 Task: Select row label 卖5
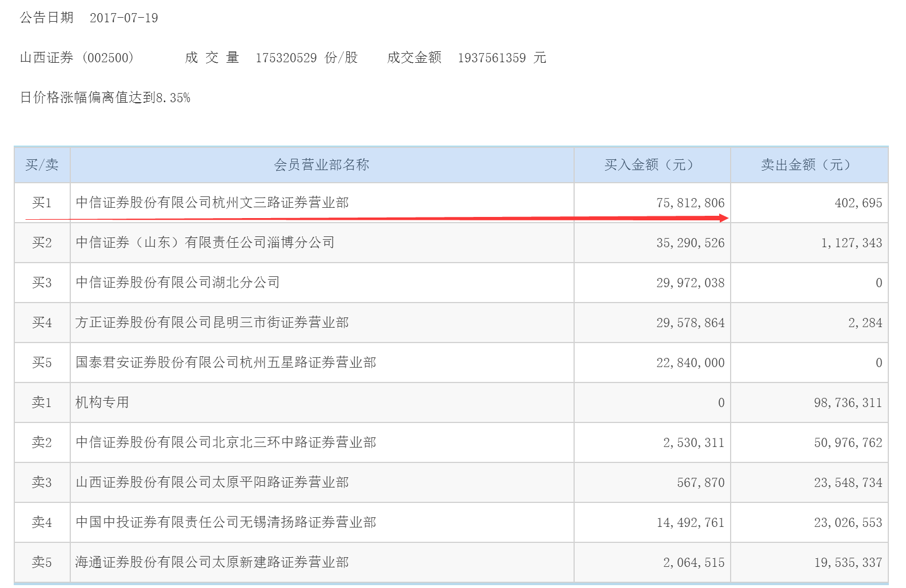click(x=42, y=562)
